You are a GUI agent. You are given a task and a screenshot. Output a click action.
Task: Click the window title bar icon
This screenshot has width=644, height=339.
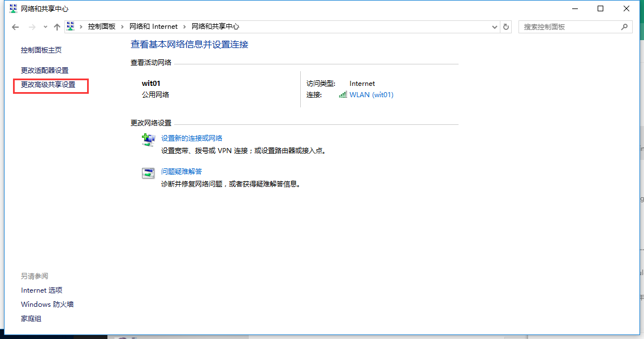tap(13, 8)
